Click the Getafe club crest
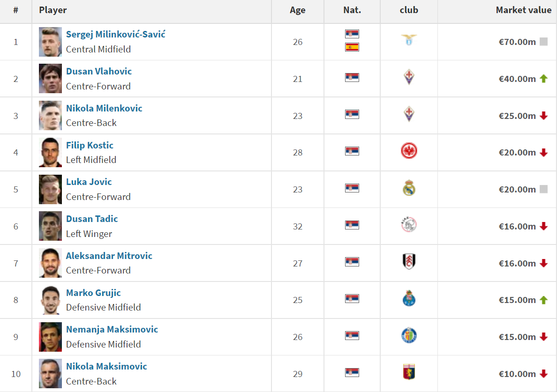The image size is (557, 392). point(409,336)
